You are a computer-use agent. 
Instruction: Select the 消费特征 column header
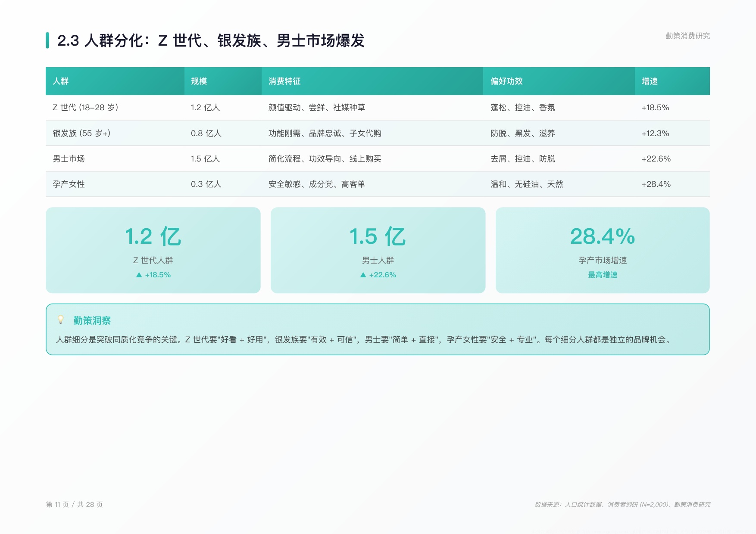372,81
